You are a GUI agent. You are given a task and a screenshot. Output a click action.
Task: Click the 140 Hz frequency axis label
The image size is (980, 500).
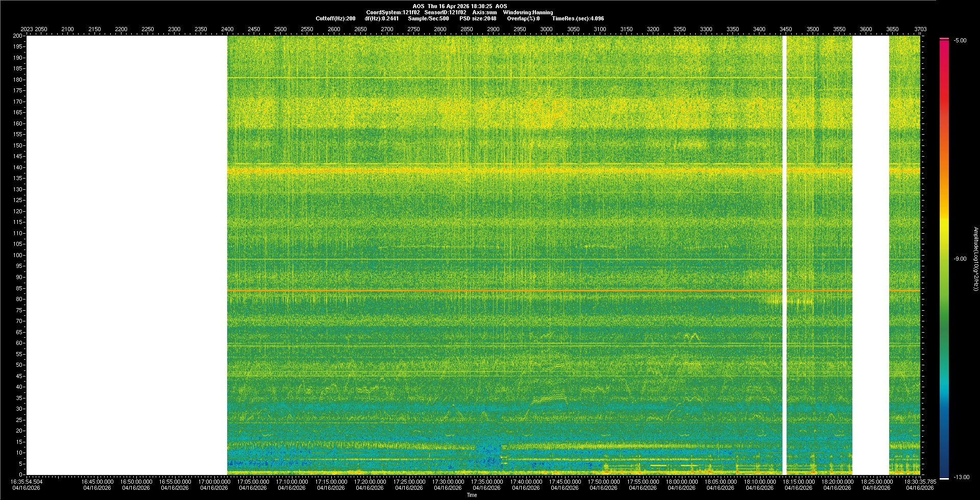click(18, 167)
